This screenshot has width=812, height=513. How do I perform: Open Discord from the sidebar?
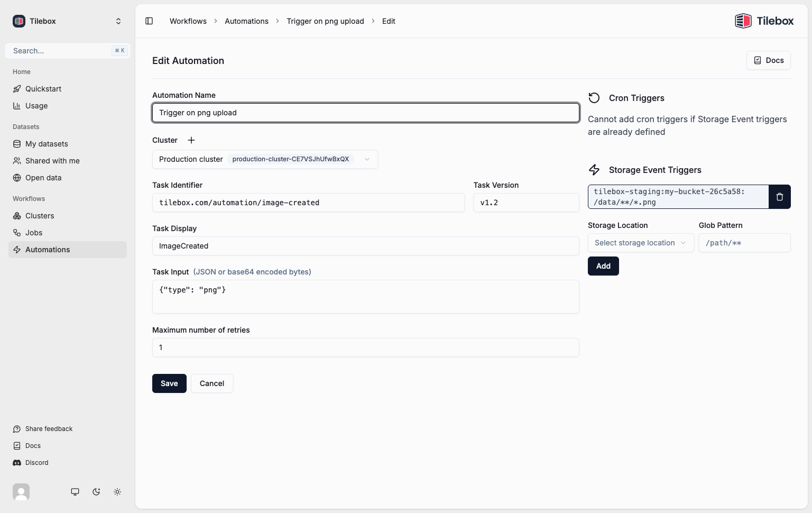(36, 462)
